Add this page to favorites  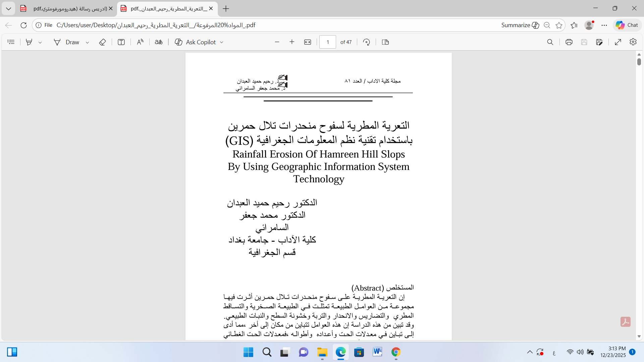click(x=559, y=25)
